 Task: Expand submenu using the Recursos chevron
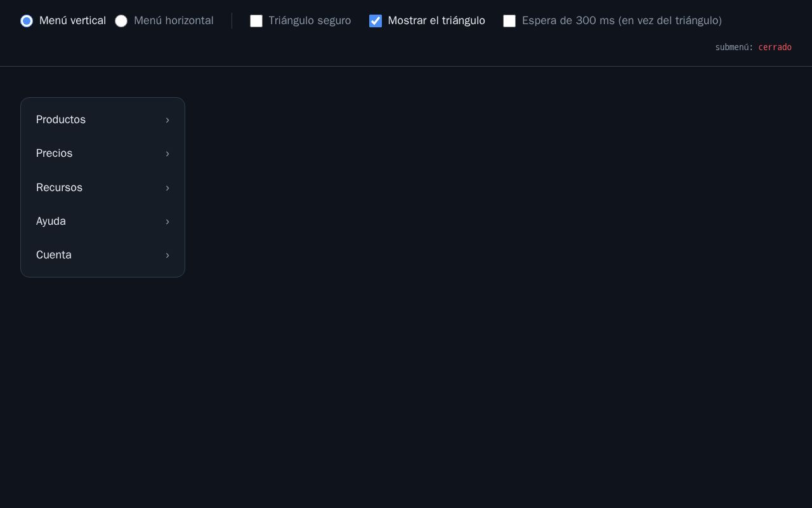[x=167, y=188]
